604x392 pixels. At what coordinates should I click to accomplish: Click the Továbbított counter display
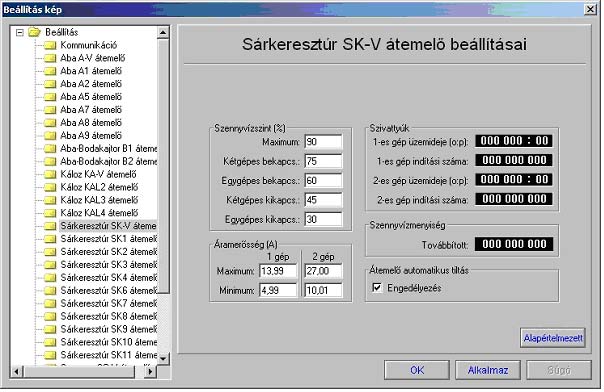tap(514, 244)
